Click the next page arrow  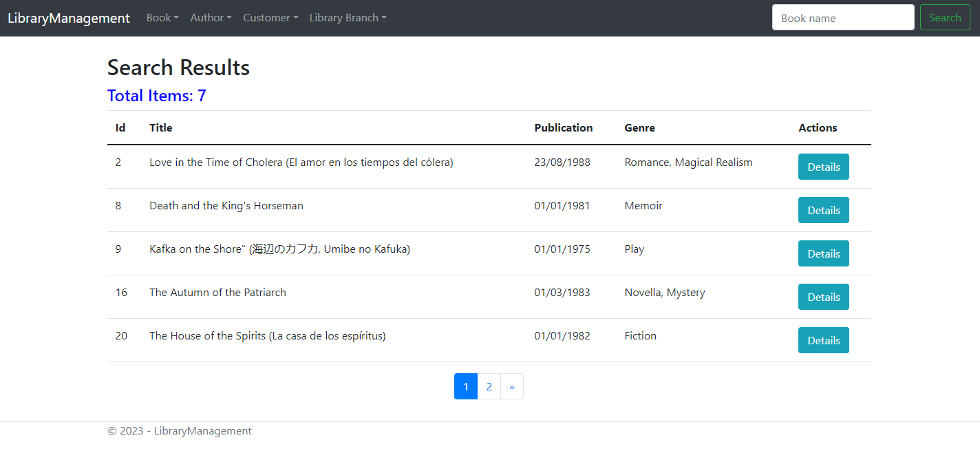point(511,386)
